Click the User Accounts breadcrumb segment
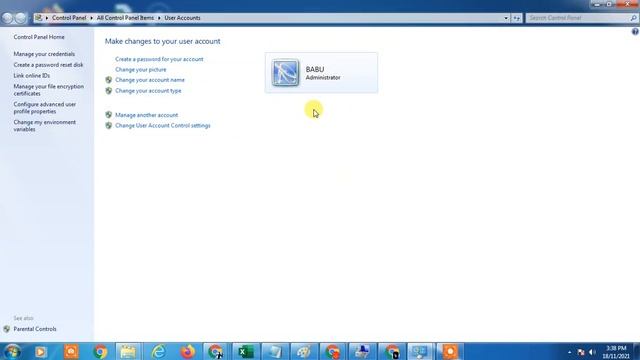The image size is (640, 360). pos(182,18)
